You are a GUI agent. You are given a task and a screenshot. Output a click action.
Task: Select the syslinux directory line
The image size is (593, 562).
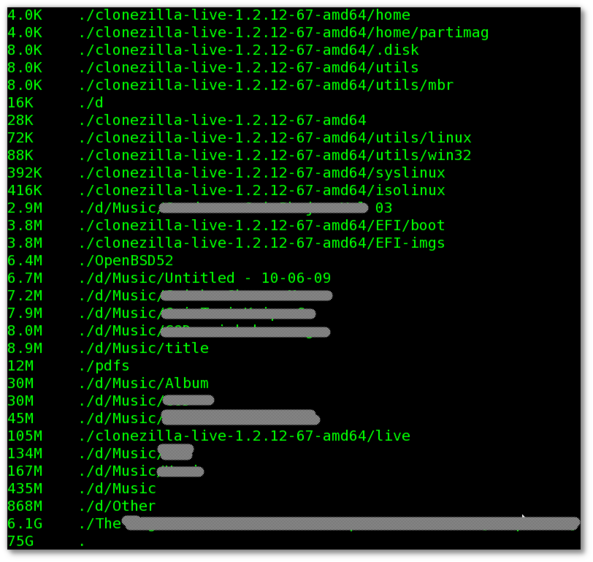point(226,173)
